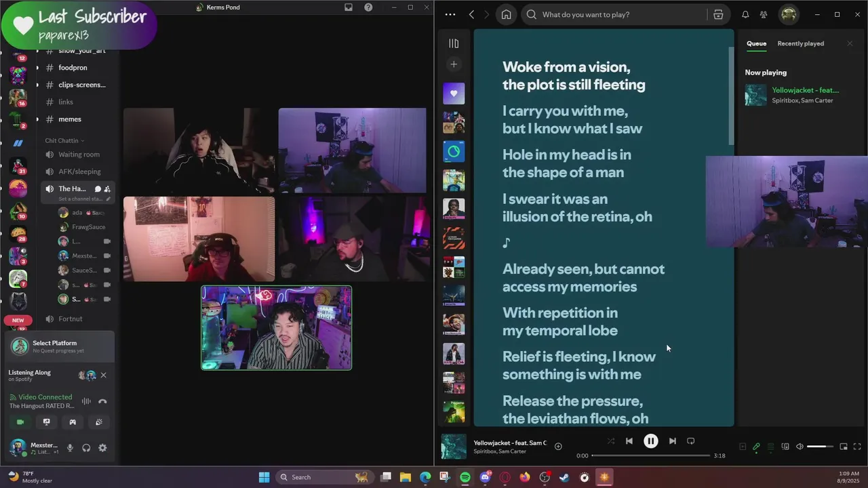Stop Listening Along on Spotify
The width and height of the screenshot is (868, 488).
pos(103,375)
